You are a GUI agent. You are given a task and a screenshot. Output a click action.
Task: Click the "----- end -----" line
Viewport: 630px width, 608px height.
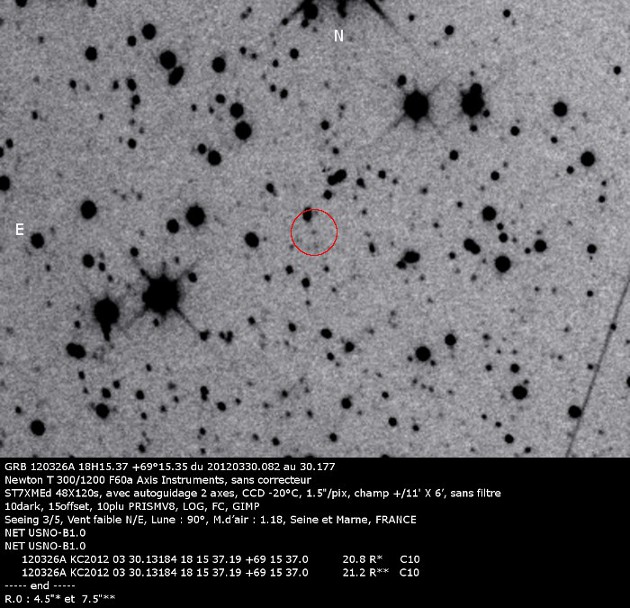click(40, 585)
